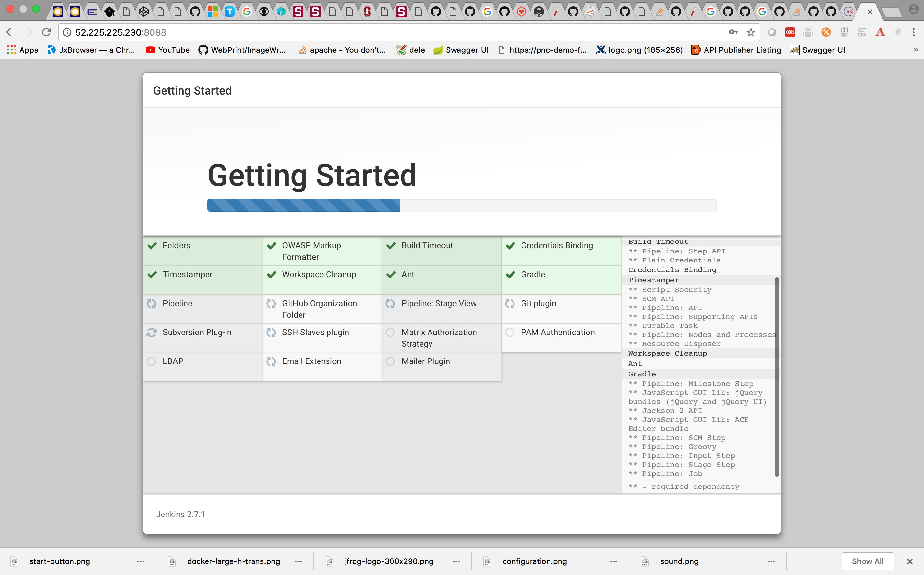This screenshot has height=575, width=924.
Task: Close the current browser tab
Action: tap(870, 12)
